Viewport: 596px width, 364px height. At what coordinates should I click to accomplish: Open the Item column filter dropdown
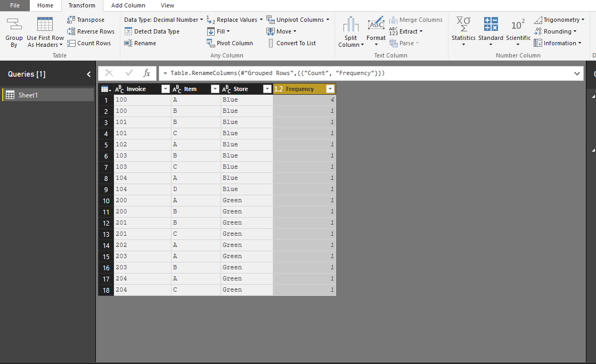coord(215,89)
